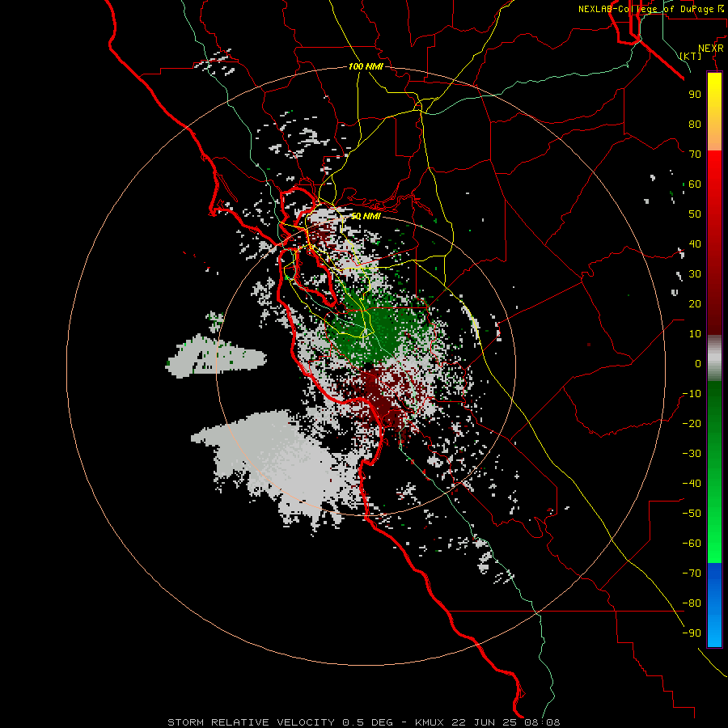728x728 pixels.
Task: Select the -40 value on the velocity scale
Action: (x=692, y=484)
